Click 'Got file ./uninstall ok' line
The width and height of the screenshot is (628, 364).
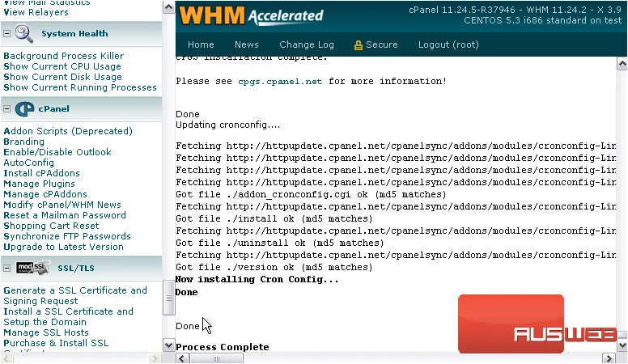click(x=279, y=243)
